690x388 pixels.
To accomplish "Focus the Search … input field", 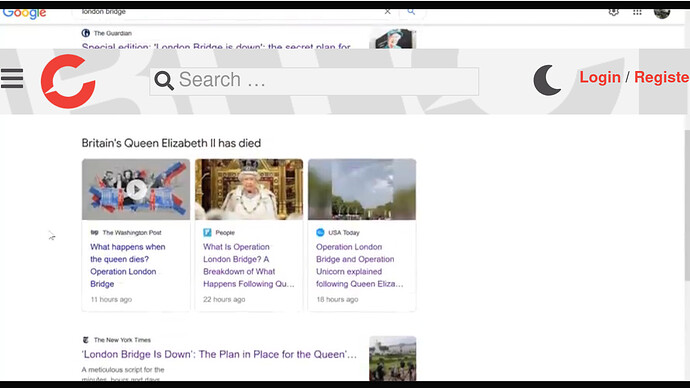I will (x=314, y=81).
